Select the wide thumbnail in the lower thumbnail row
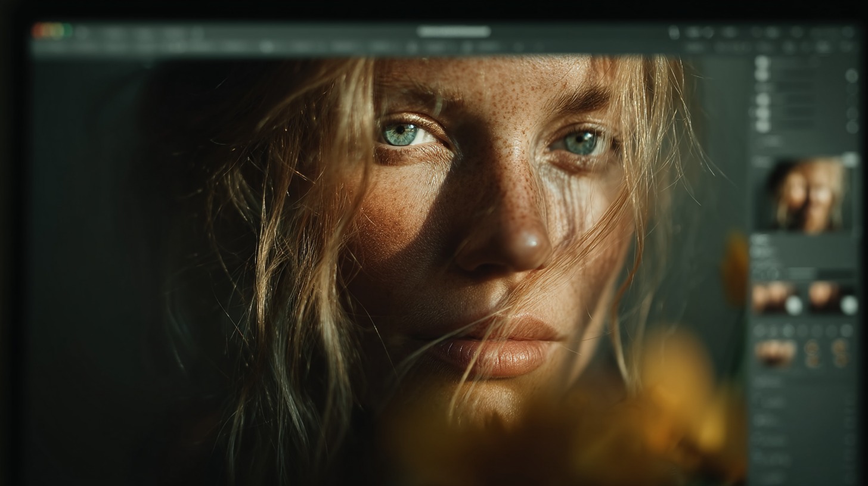The height and width of the screenshot is (486, 868). click(775, 353)
